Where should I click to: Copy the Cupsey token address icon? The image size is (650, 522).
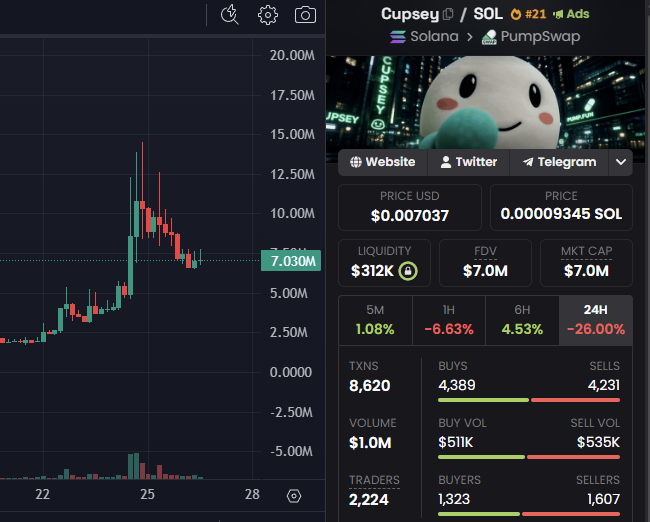pos(448,14)
